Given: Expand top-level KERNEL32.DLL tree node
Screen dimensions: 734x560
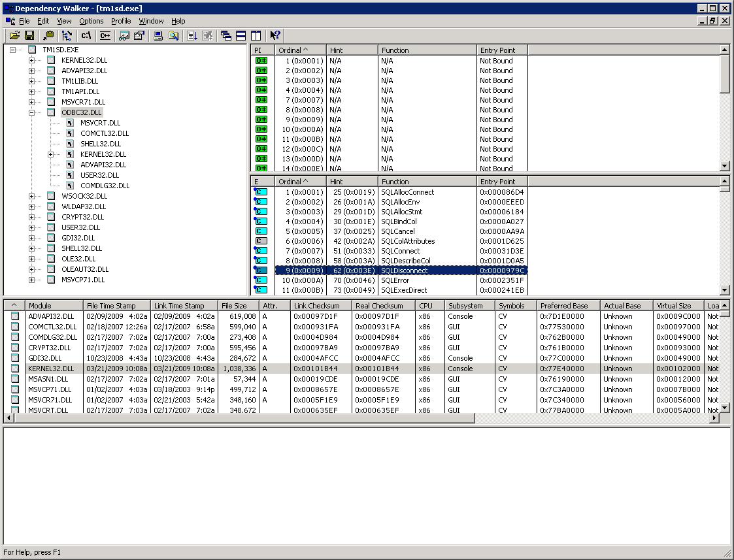Looking at the screenshot, I should [x=31, y=60].
